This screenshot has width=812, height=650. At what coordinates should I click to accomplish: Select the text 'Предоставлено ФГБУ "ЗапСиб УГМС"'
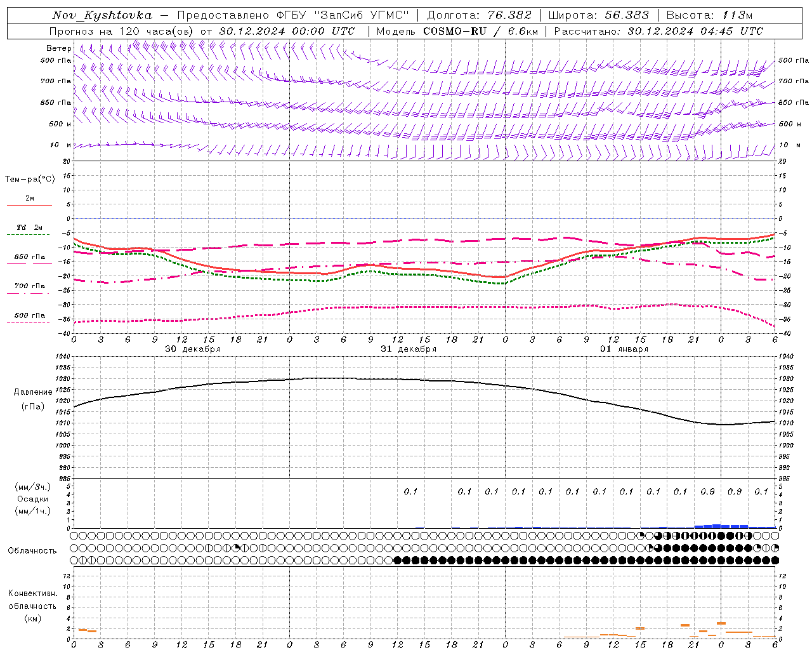pos(294,15)
